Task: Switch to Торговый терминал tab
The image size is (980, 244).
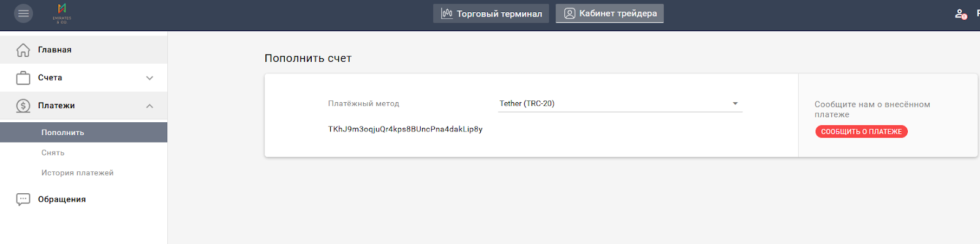Action: [491, 13]
